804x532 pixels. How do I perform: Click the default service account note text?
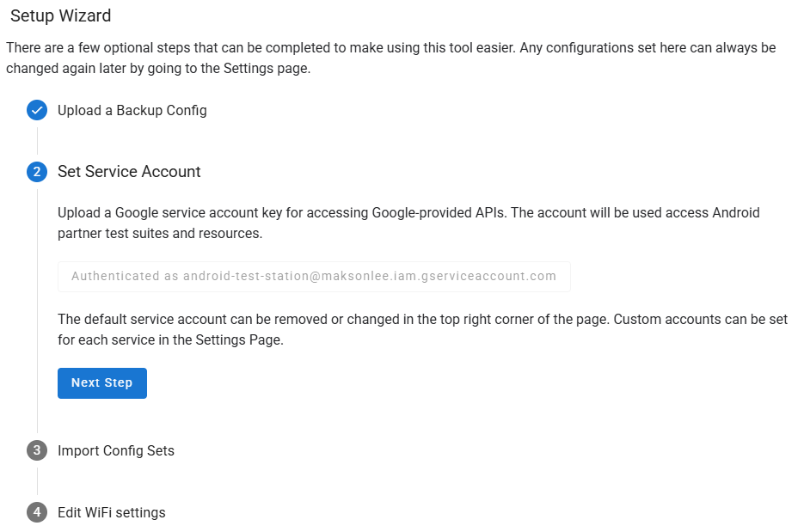(x=422, y=329)
